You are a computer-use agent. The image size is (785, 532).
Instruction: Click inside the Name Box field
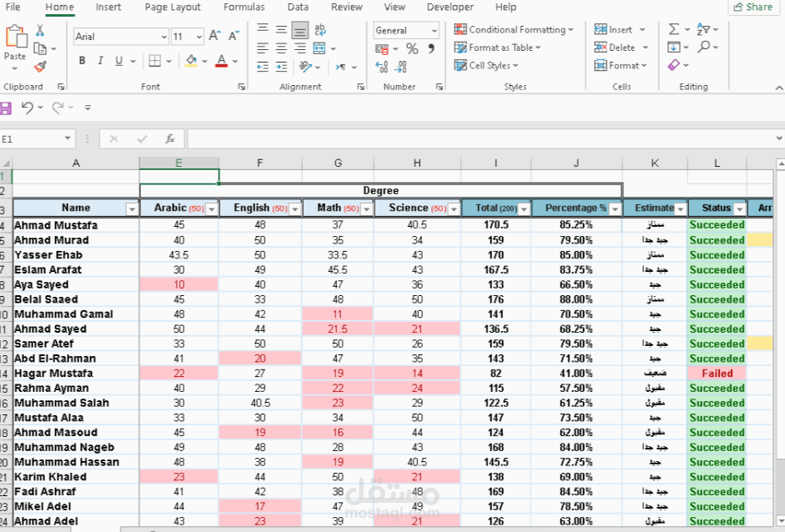[x=31, y=138]
